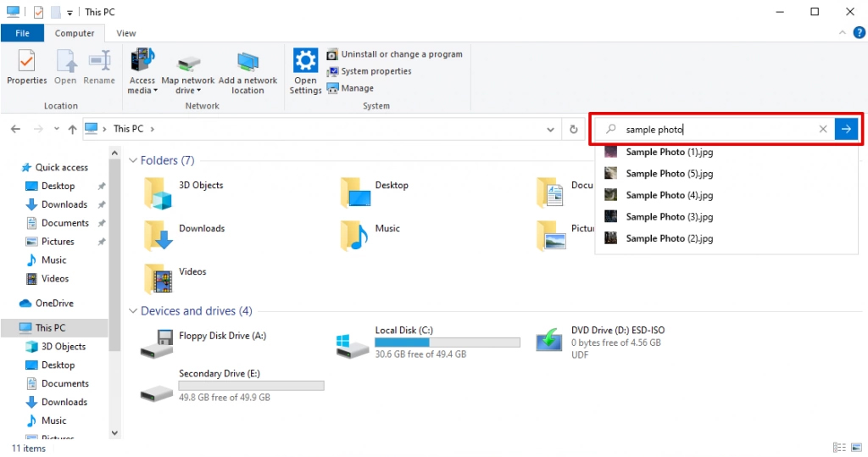Image resolution: width=868 pixels, height=457 pixels.
Task: Collapse the ribbon with chevron
Action: 842,33
